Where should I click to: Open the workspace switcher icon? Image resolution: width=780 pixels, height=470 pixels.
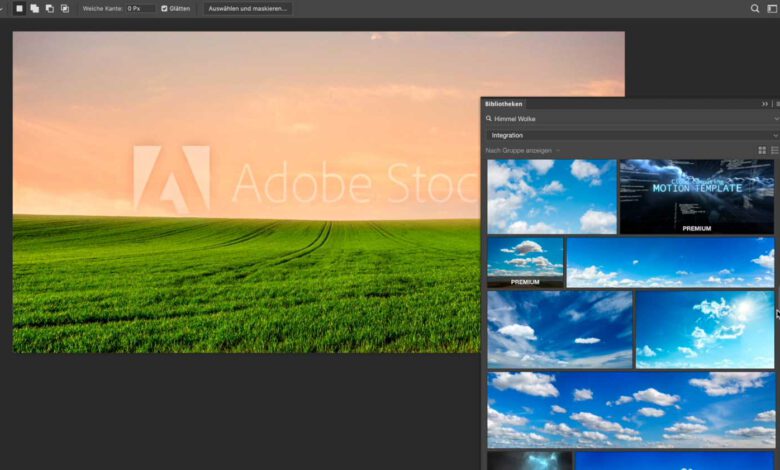pos(772,8)
